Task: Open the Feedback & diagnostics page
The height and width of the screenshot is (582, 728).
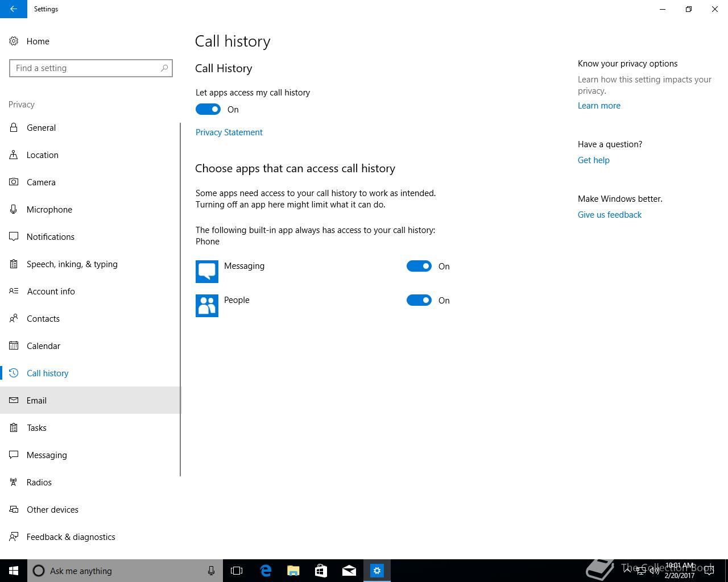Action: pos(90,537)
